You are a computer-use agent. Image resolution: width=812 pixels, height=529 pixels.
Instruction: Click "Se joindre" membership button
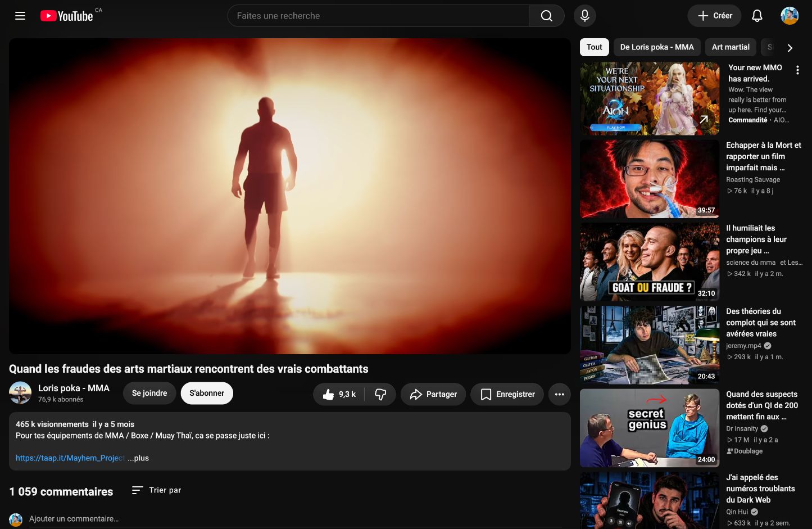point(149,393)
